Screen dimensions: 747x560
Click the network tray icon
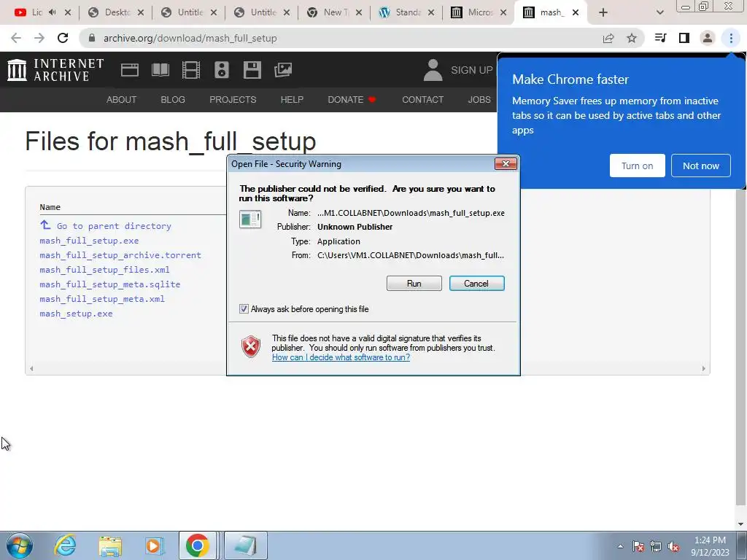pyautogui.click(x=656, y=546)
